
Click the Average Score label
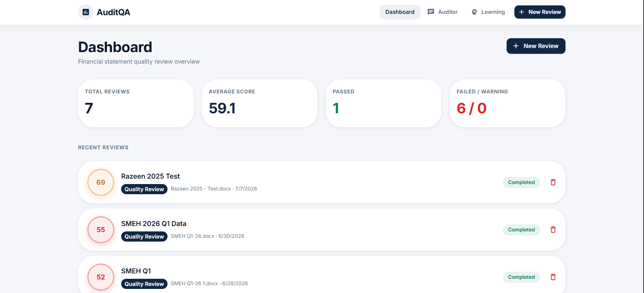click(232, 92)
